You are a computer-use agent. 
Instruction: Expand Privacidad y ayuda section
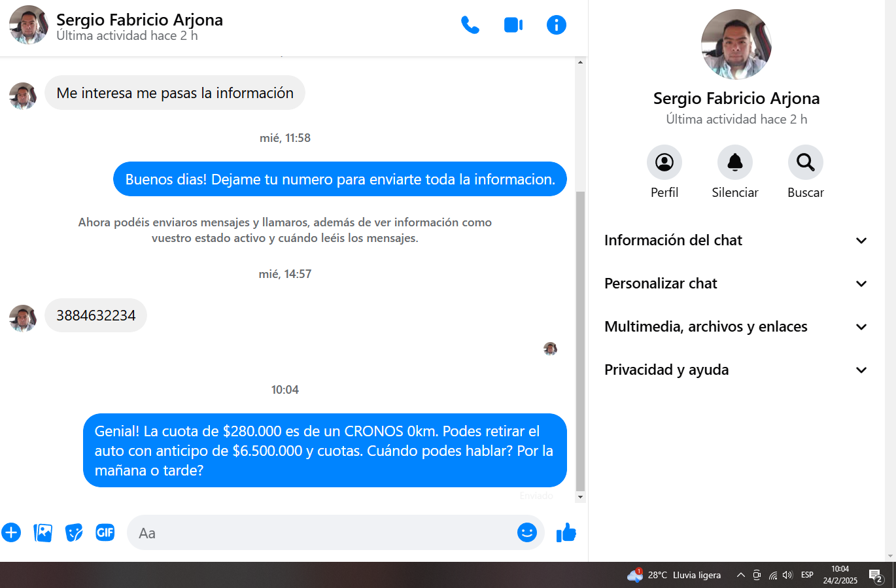pyautogui.click(x=736, y=370)
